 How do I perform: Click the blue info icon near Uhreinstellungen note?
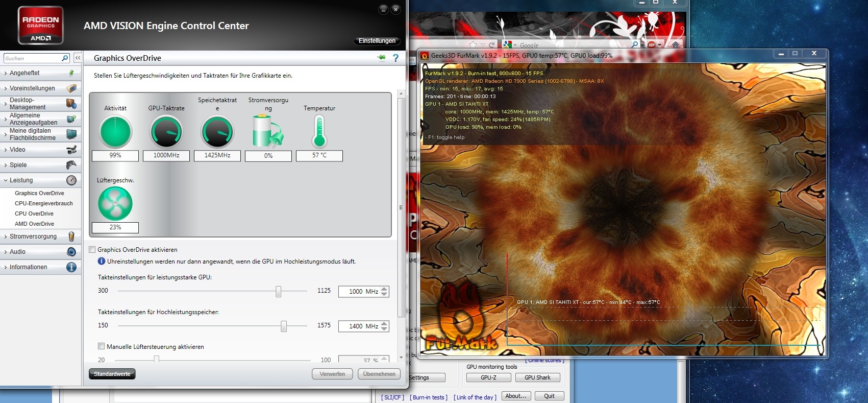101,261
